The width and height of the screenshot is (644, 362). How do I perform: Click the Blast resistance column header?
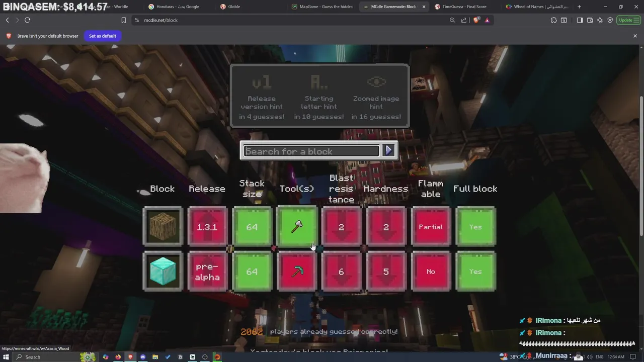point(341,189)
